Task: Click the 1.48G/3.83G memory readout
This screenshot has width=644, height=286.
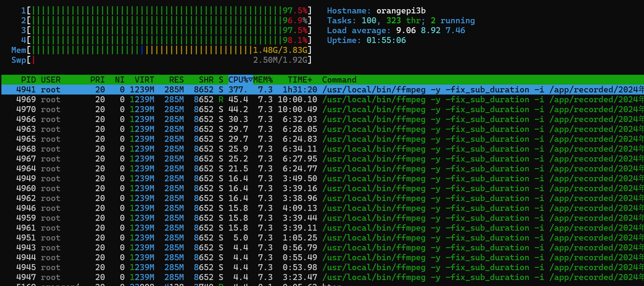Action: 280,50
